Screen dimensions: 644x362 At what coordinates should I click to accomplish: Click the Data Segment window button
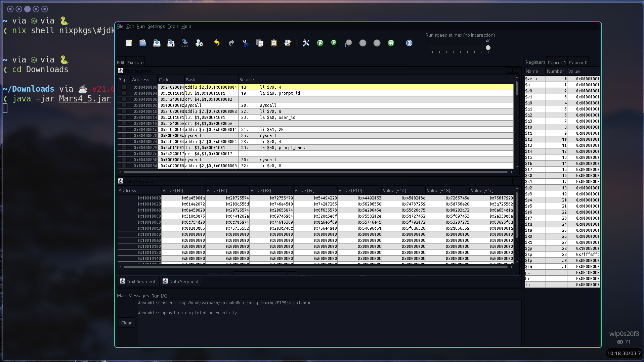[181, 281]
